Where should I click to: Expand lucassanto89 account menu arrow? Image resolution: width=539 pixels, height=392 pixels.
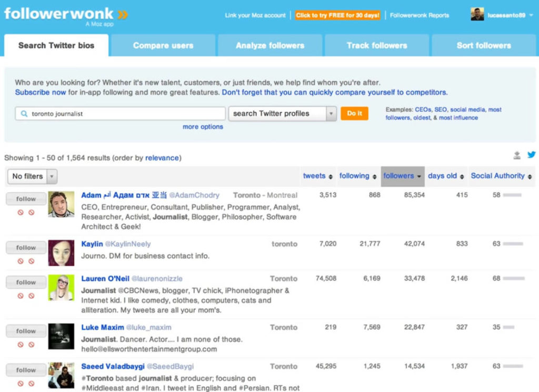pyautogui.click(x=531, y=15)
